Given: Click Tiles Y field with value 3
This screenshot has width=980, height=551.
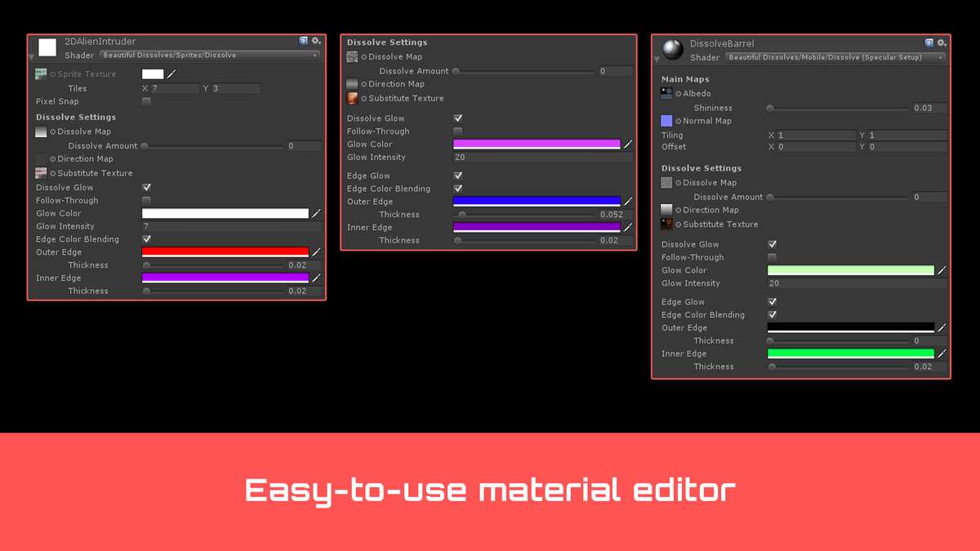Looking at the screenshot, I should (x=236, y=88).
